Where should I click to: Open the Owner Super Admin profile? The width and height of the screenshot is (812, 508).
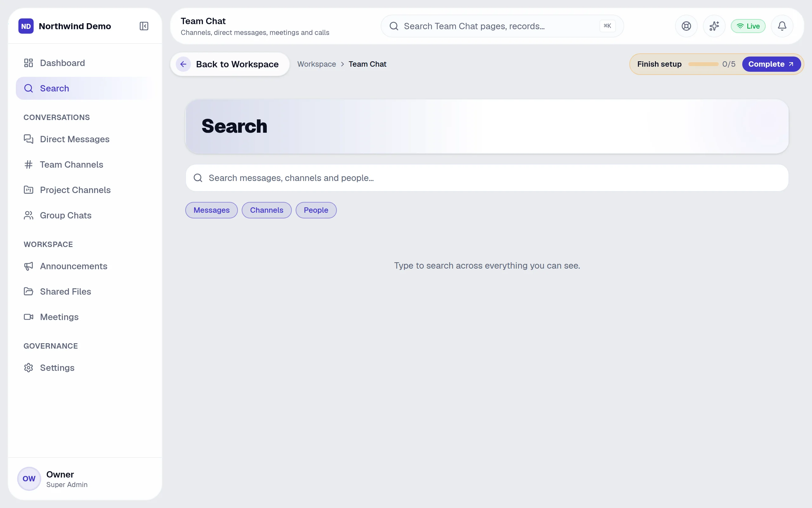click(x=85, y=478)
